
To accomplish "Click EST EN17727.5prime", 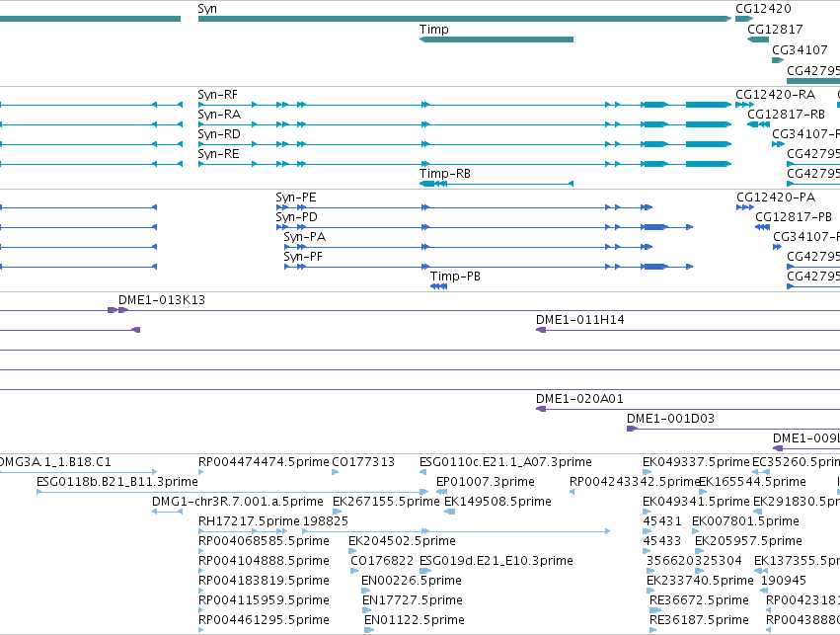I will click(x=413, y=601).
